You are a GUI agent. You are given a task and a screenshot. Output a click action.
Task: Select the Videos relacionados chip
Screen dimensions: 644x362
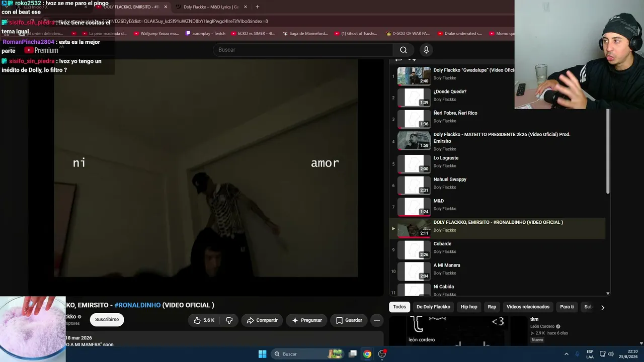[528, 307]
